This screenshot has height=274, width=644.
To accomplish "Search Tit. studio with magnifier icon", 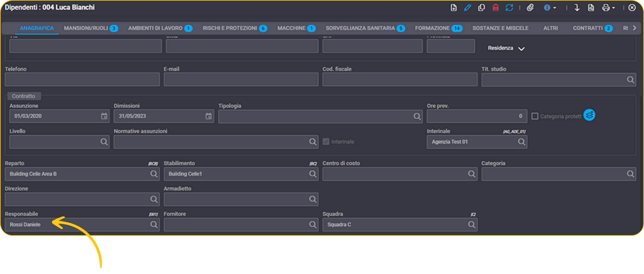I will click(630, 80).
